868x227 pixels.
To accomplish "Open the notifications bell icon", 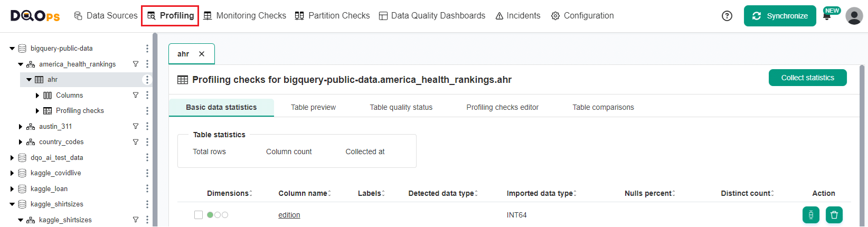I will pos(827,16).
